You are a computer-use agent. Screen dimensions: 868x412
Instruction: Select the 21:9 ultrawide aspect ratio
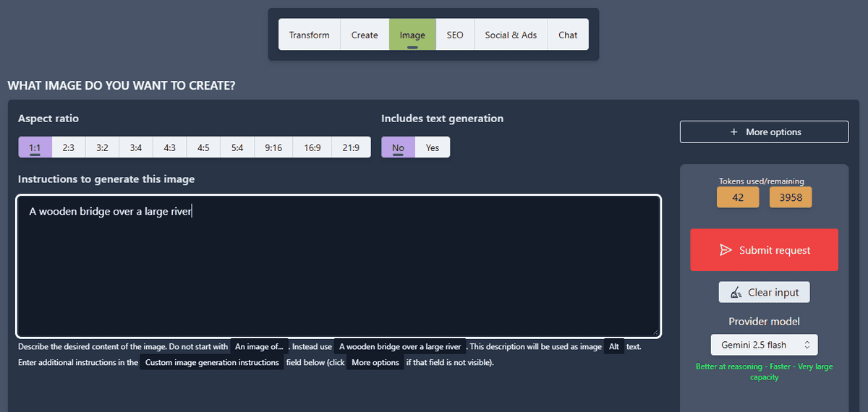tap(351, 147)
